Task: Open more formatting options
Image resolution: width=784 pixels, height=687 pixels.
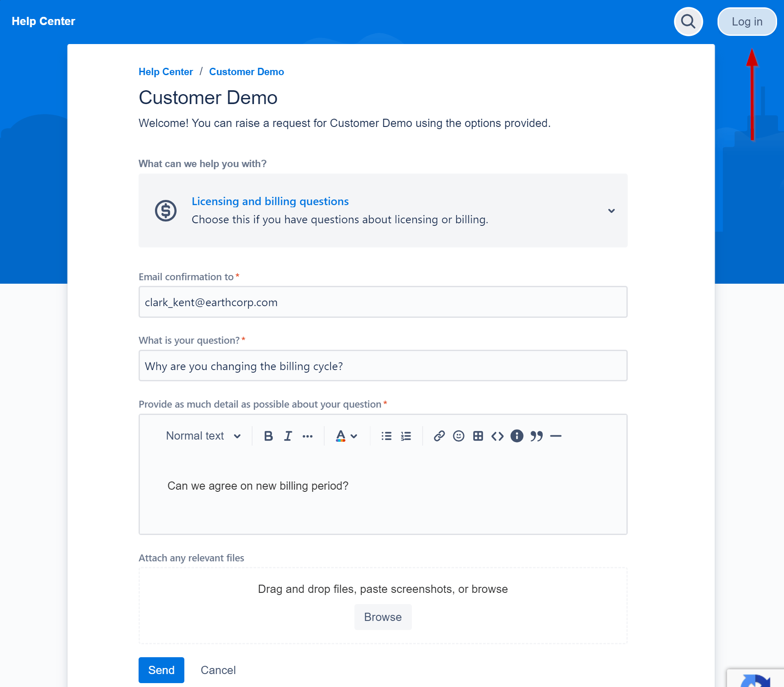Action: (307, 436)
